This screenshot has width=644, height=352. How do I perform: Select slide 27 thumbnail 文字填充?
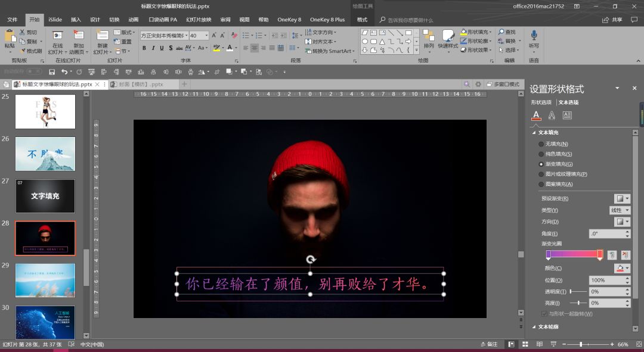(45, 196)
